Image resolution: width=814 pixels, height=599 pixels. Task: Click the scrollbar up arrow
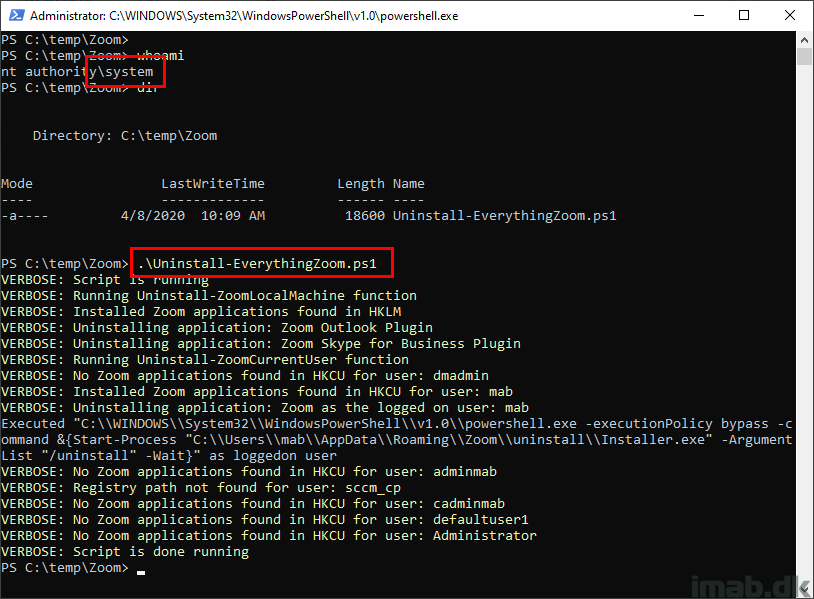(805, 39)
